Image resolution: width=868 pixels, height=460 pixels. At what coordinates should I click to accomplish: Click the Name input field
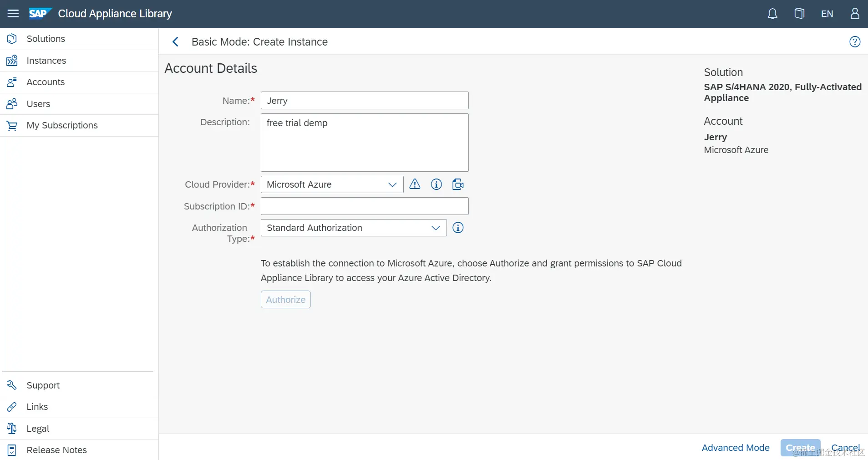pyautogui.click(x=365, y=101)
